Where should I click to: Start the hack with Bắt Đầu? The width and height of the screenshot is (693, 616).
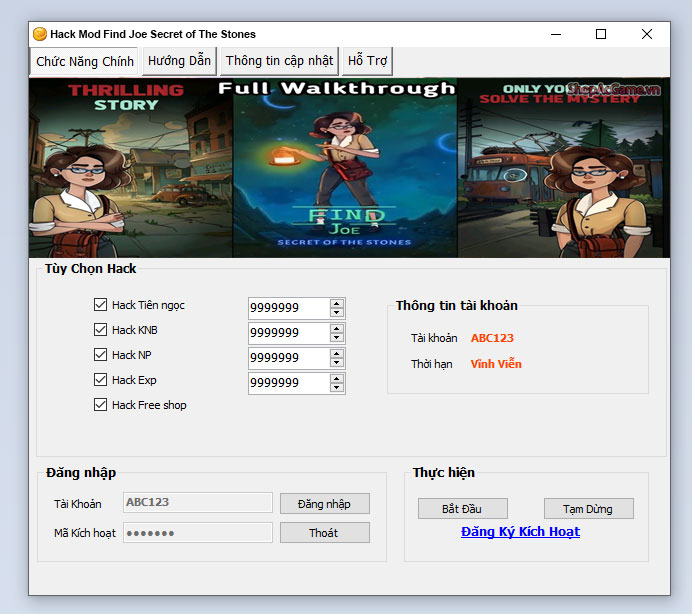click(x=462, y=509)
